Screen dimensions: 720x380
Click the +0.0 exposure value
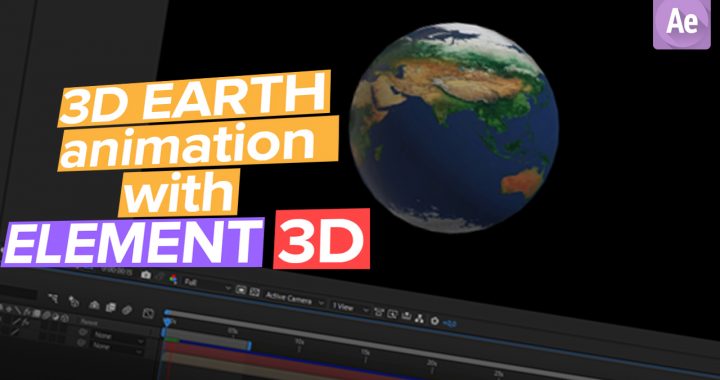450,324
